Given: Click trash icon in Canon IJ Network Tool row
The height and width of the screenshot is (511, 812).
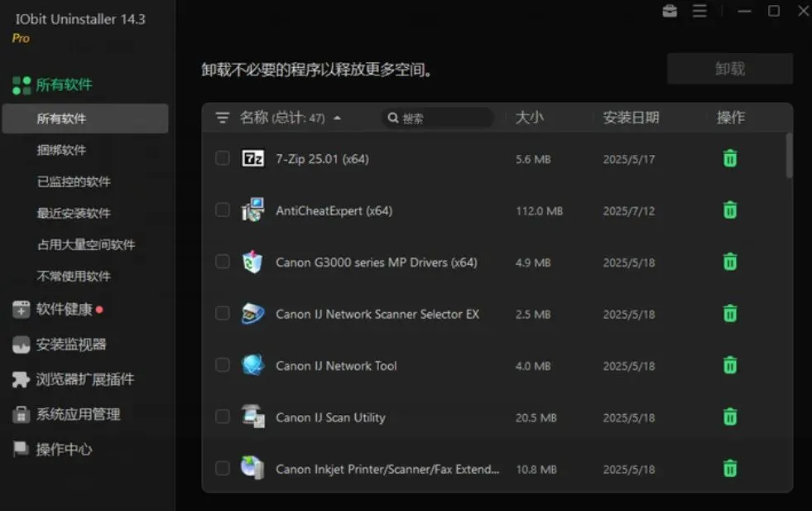Looking at the screenshot, I should (730, 365).
